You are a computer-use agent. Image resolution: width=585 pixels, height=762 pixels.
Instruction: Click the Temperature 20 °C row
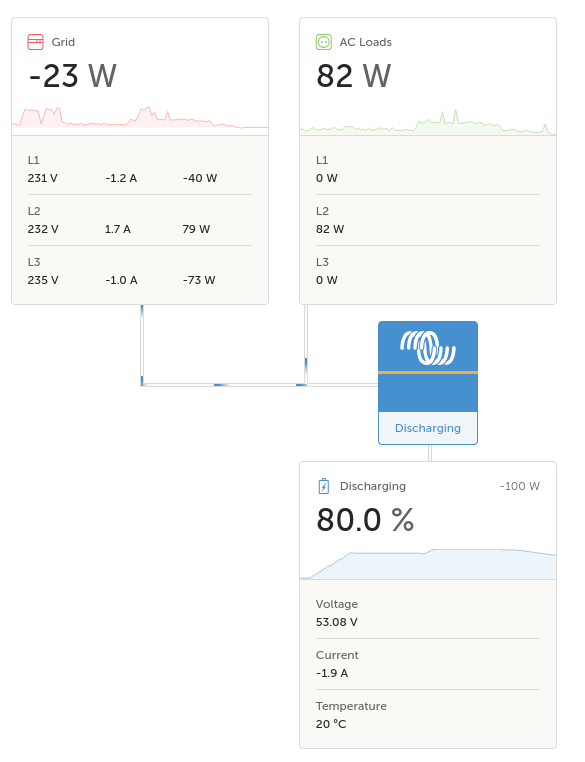pos(428,715)
